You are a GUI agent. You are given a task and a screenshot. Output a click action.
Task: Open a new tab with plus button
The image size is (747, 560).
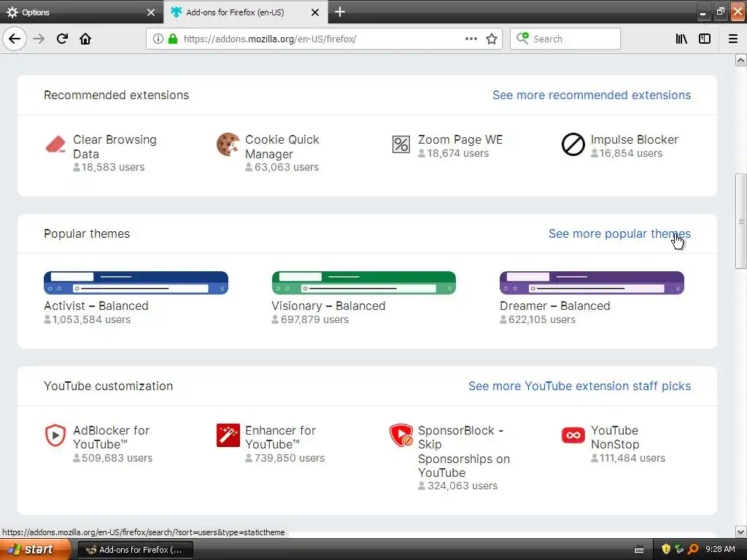point(340,12)
